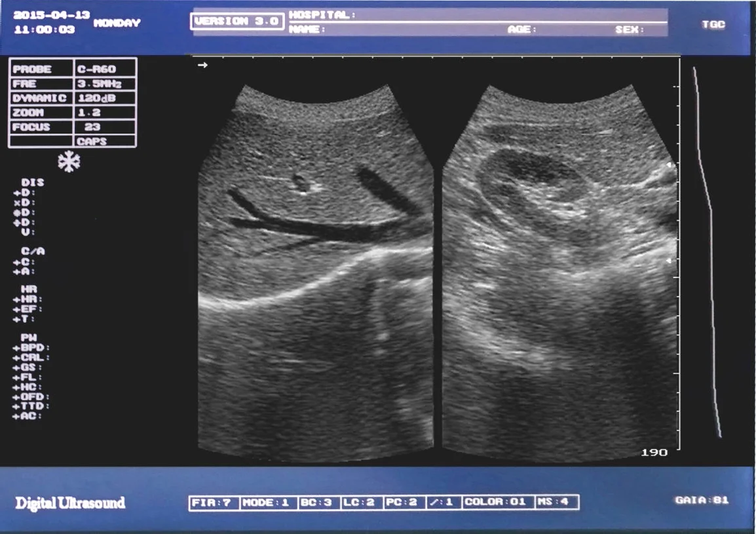Click the 120dB dynamic range value
Viewport: 756px width, 534px height.
click(x=105, y=98)
